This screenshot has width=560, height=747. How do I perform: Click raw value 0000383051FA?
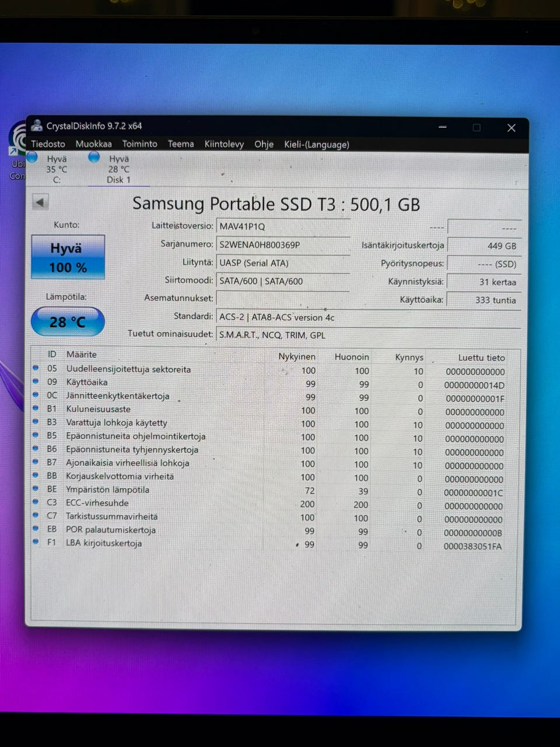473,546
